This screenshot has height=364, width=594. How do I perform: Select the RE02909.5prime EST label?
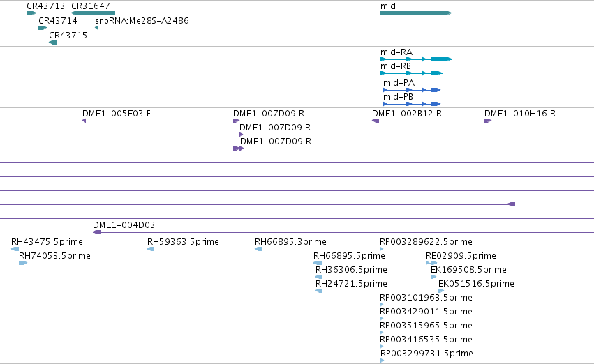(x=461, y=256)
